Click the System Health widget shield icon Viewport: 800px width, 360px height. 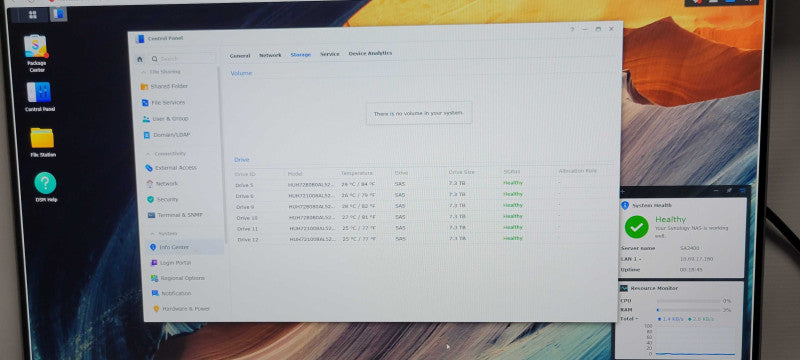click(625, 205)
